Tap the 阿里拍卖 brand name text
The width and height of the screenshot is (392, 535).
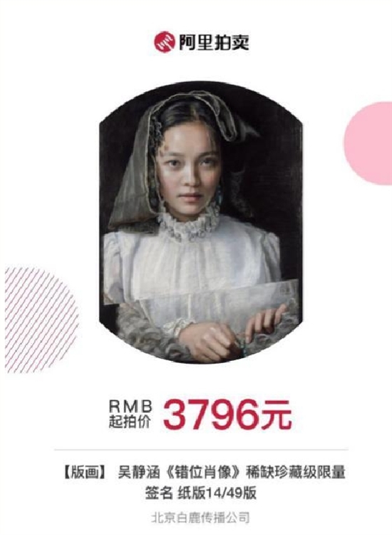[x=215, y=42]
